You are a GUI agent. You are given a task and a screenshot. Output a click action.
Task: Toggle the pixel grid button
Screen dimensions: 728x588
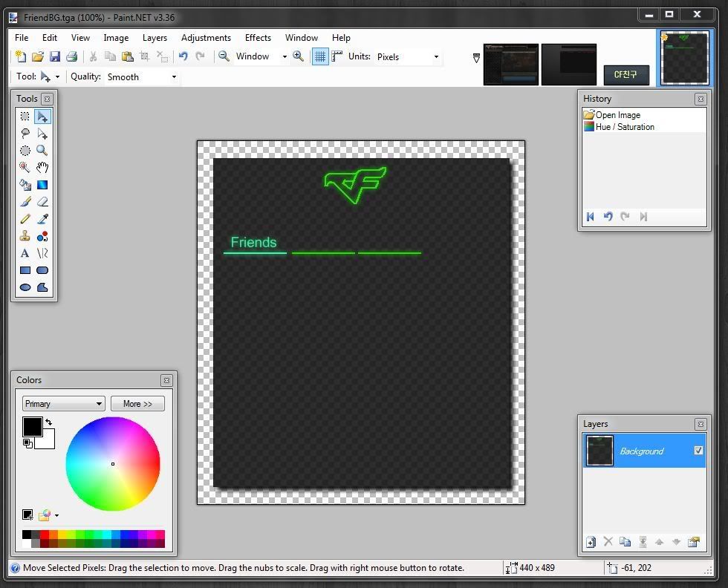coord(320,56)
